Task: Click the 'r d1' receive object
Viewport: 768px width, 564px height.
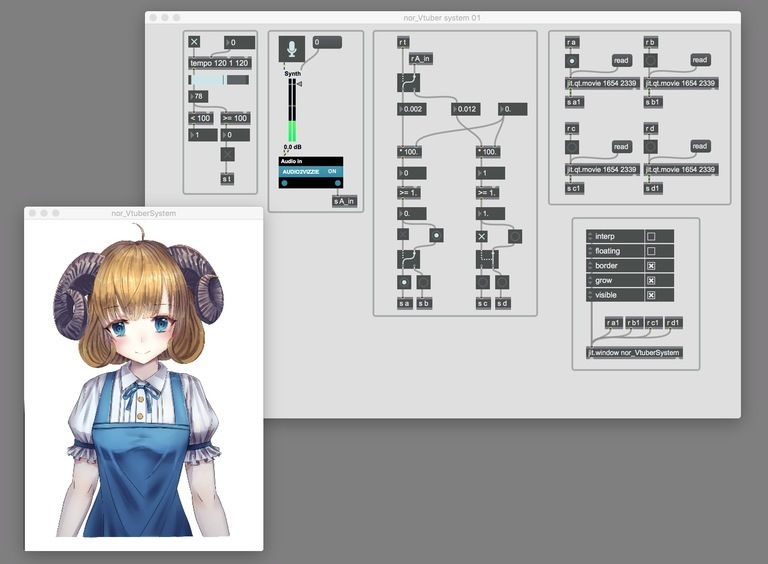Action: [x=673, y=323]
